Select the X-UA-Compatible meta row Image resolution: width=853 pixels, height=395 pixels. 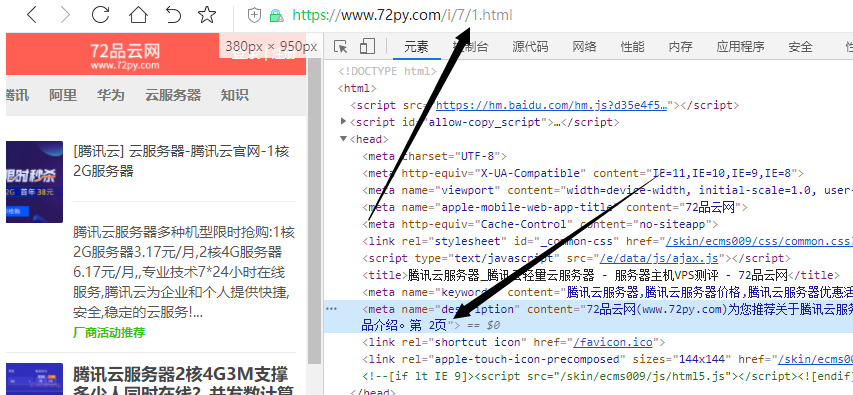pos(583,174)
